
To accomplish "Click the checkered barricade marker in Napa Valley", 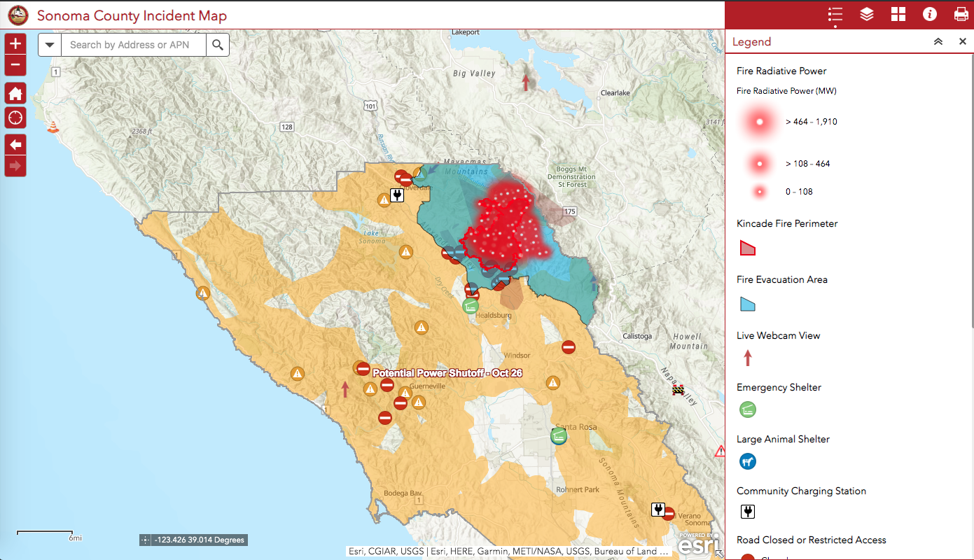I will (678, 388).
